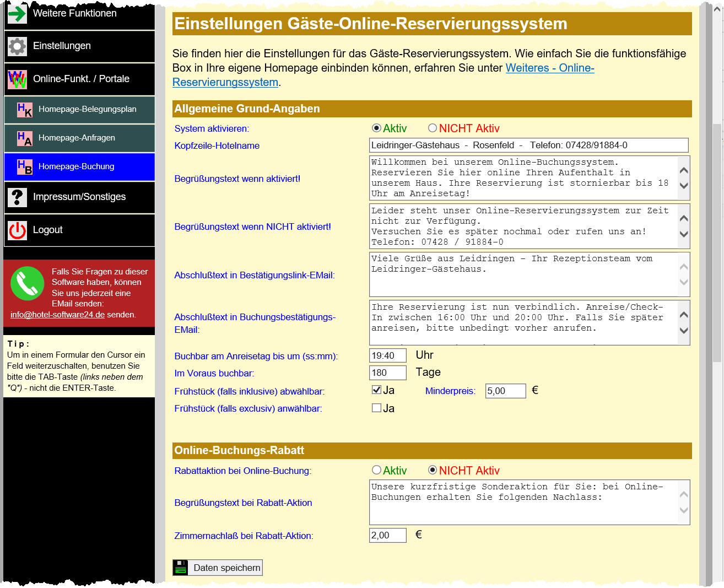Click the green arrow icon beside Weitere Funktionen

point(17,14)
